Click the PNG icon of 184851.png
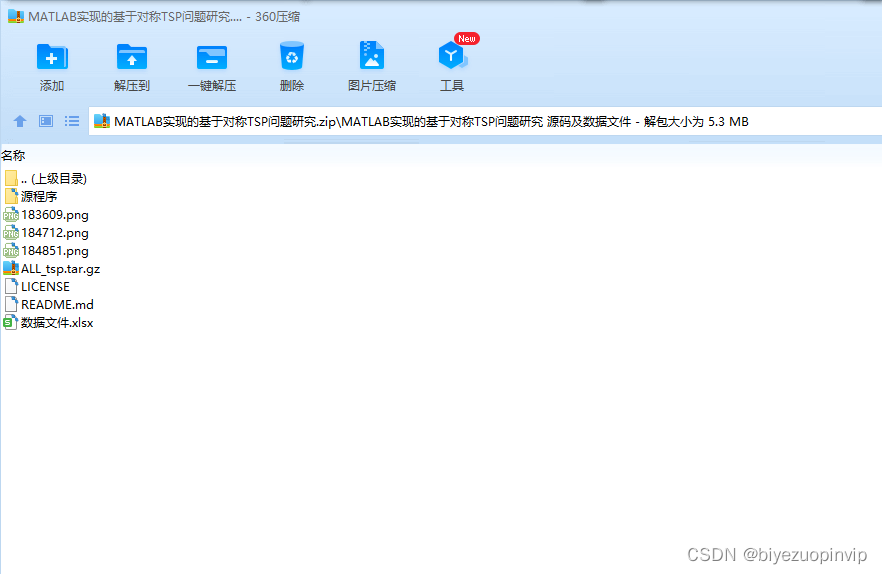Viewport: 882px width, 574px height. [x=11, y=250]
